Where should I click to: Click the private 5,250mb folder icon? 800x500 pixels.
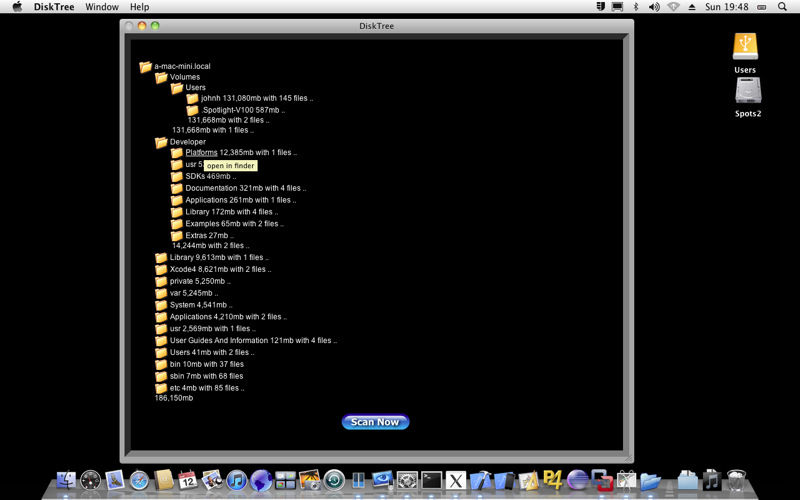point(161,281)
